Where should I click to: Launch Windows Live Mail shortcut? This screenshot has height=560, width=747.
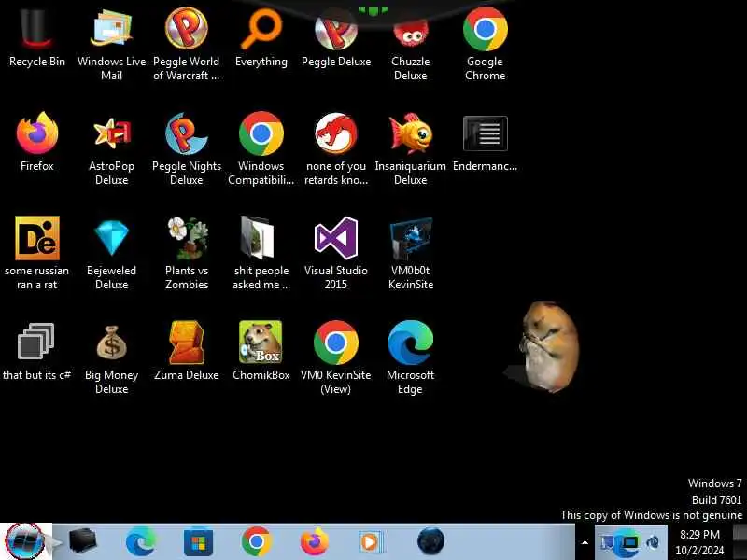coord(111,44)
